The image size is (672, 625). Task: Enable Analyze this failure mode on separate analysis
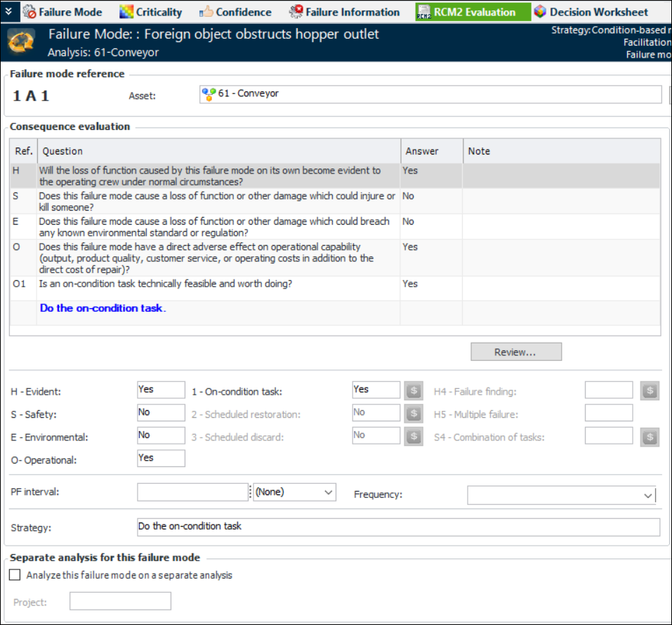15,575
